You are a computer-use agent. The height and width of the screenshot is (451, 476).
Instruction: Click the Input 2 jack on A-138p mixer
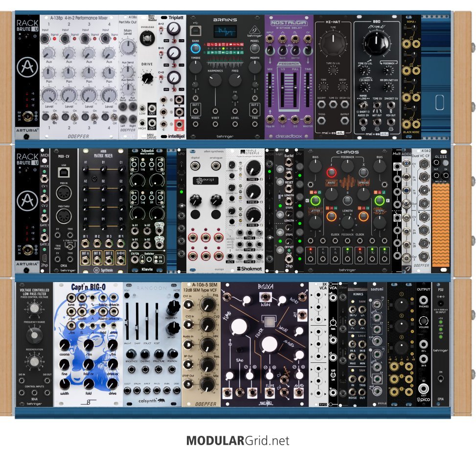click(65, 39)
